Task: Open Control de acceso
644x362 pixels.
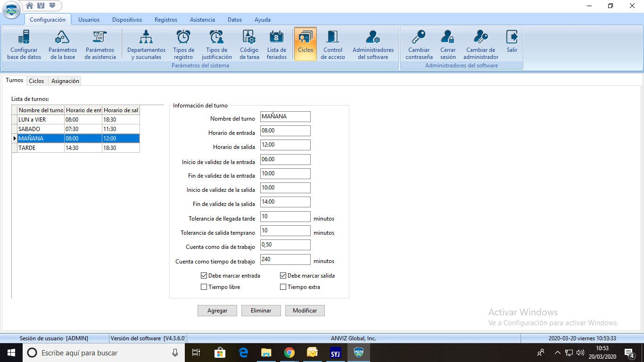Action: coord(333,44)
